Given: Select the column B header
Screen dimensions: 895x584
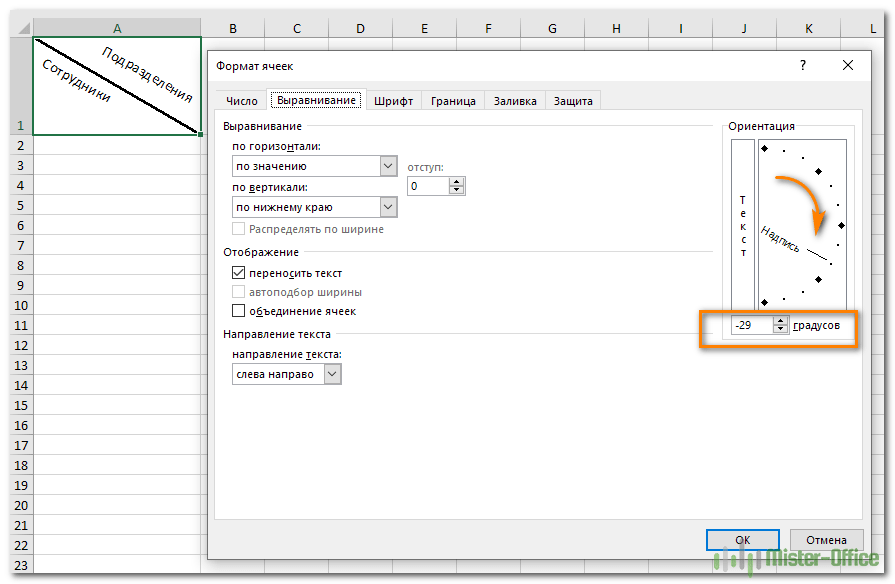Looking at the screenshot, I should tap(233, 29).
